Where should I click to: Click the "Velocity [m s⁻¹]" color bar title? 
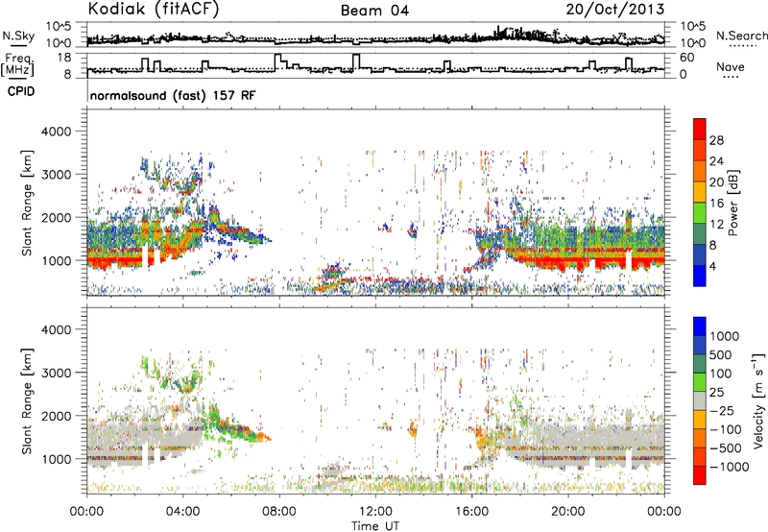tap(758, 400)
